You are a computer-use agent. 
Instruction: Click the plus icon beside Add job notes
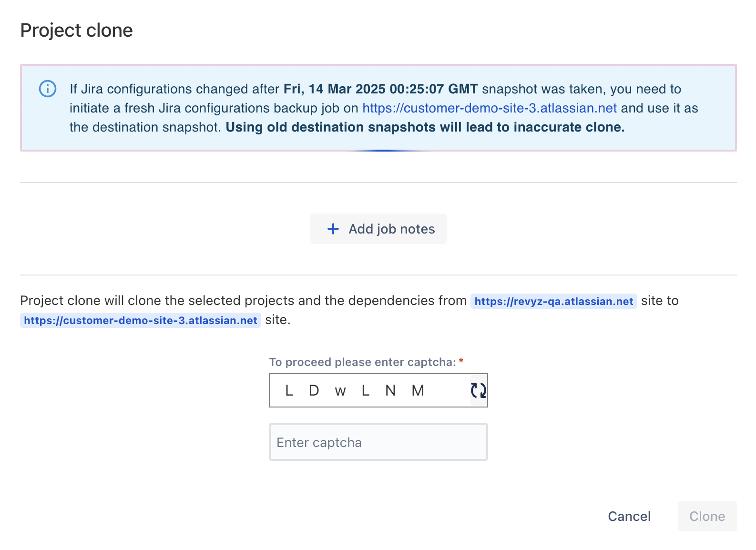pyautogui.click(x=333, y=229)
